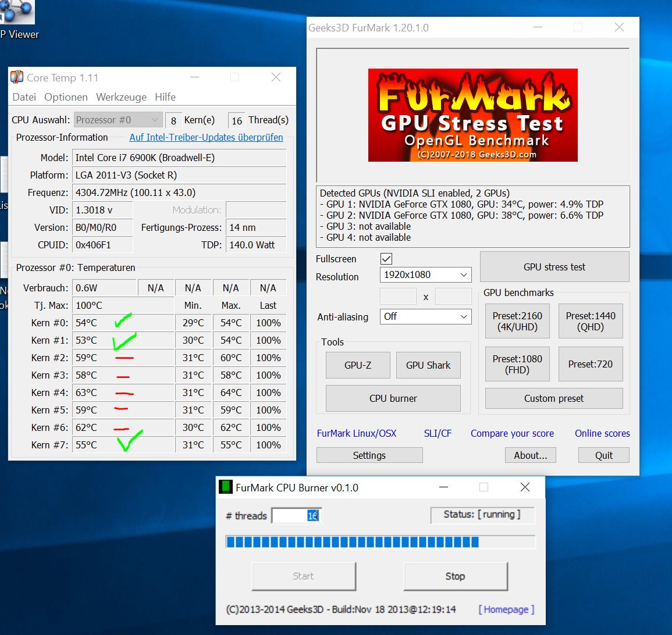Uncheck the Fullscreen checkbox
The height and width of the screenshot is (635, 672).
pyautogui.click(x=386, y=259)
